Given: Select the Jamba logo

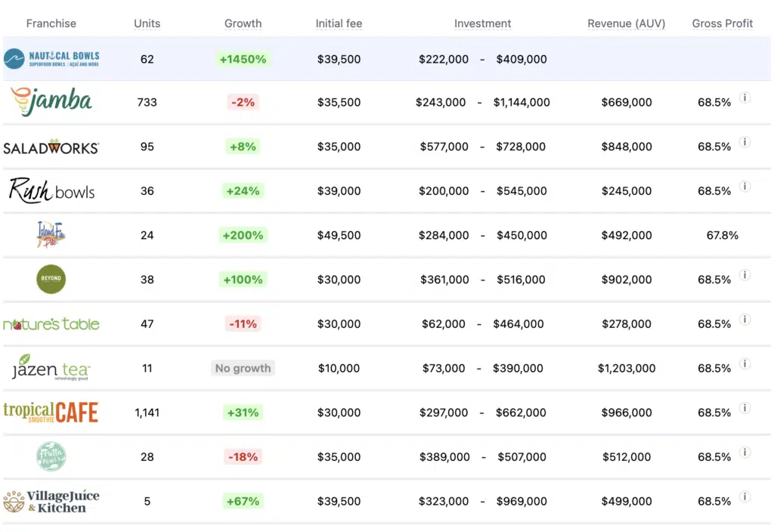Looking at the screenshot, I should [51, 102].
